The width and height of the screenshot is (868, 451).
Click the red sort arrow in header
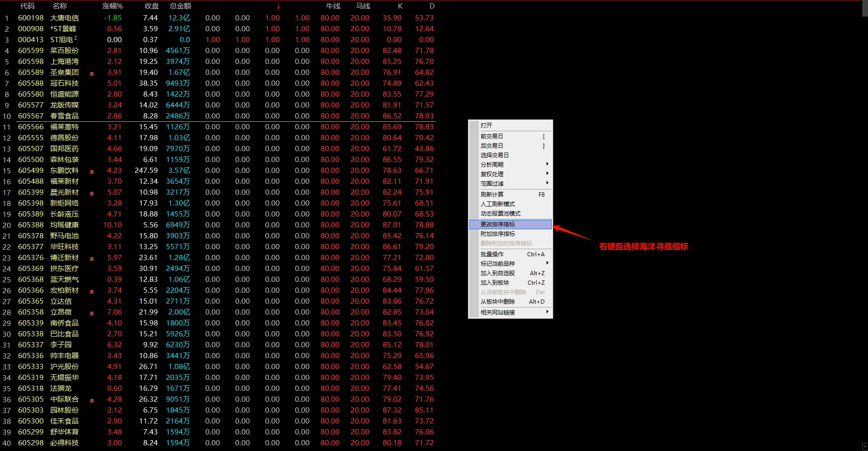pos(278,6)
